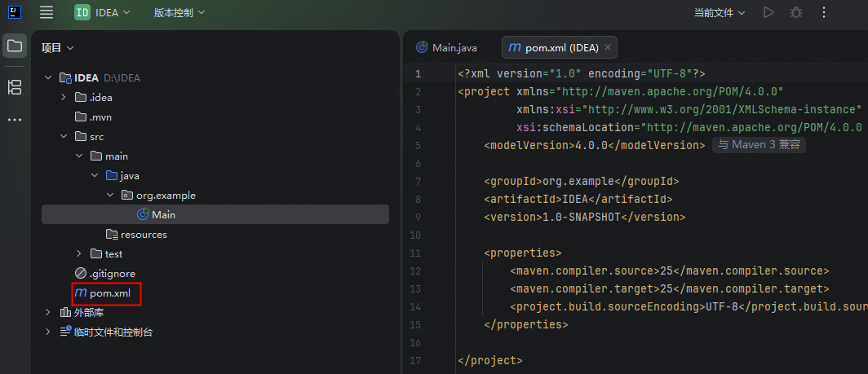The image size is (868, 374).
Task: Switch to the Main.java tab
Action: click(x=447, y=47)
